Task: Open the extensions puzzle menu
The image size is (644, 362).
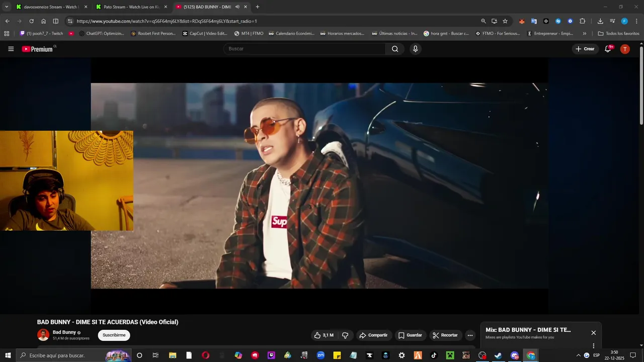Action: pos(582,21)
